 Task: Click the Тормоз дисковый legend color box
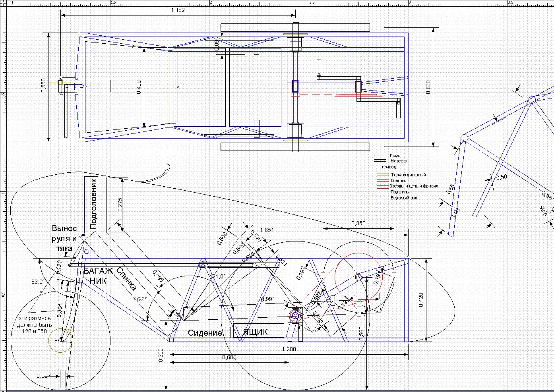point(383,175)
